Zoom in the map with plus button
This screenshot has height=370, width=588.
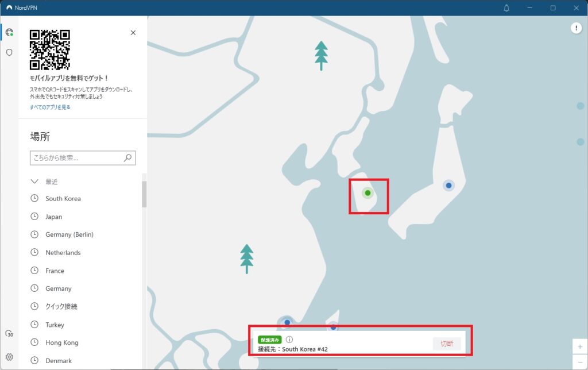click(580, 346)
